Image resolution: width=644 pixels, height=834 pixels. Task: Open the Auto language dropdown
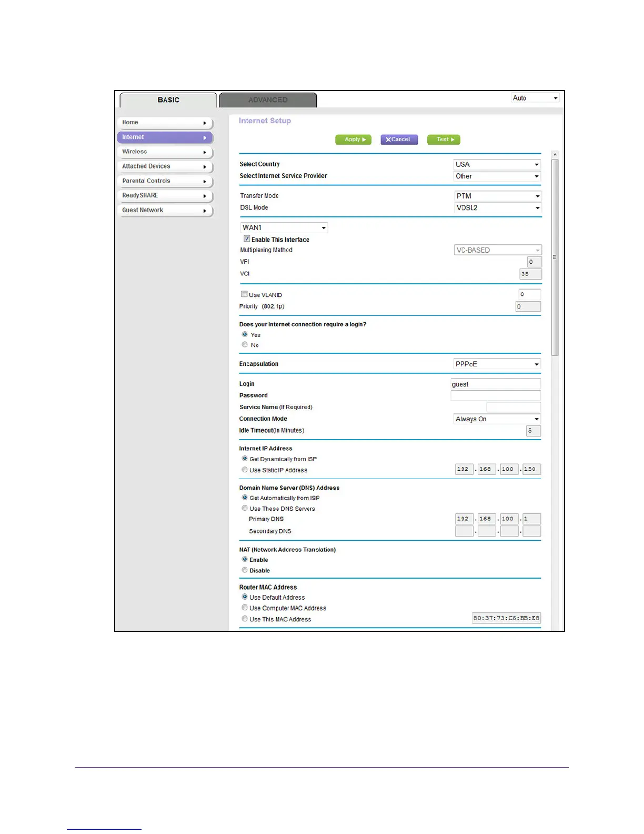(535, 98)
